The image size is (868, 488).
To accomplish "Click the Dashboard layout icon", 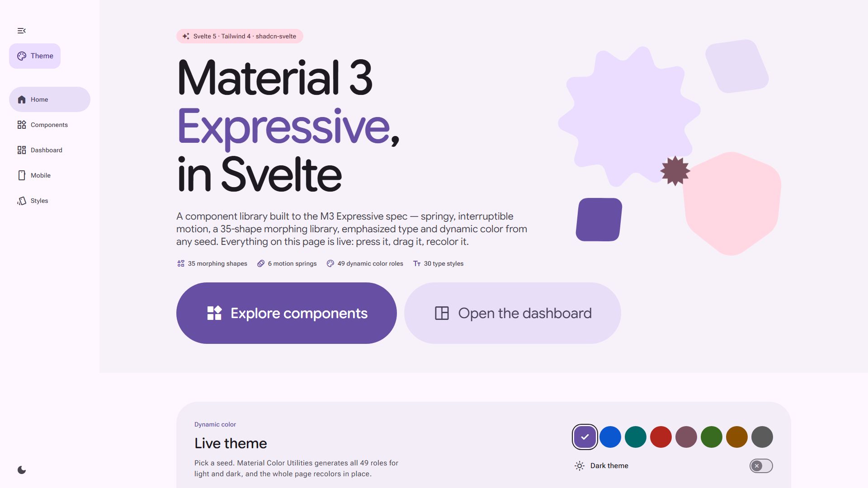I will pyautogui.click(x=22, y=150).
